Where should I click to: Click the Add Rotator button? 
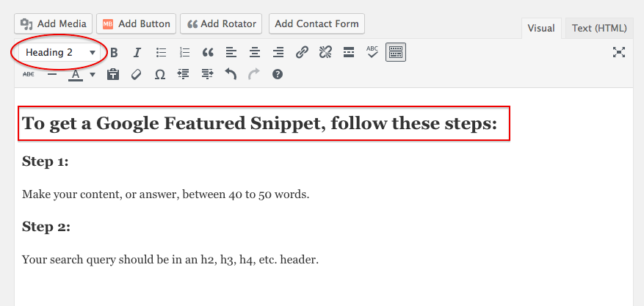[222, 23]
